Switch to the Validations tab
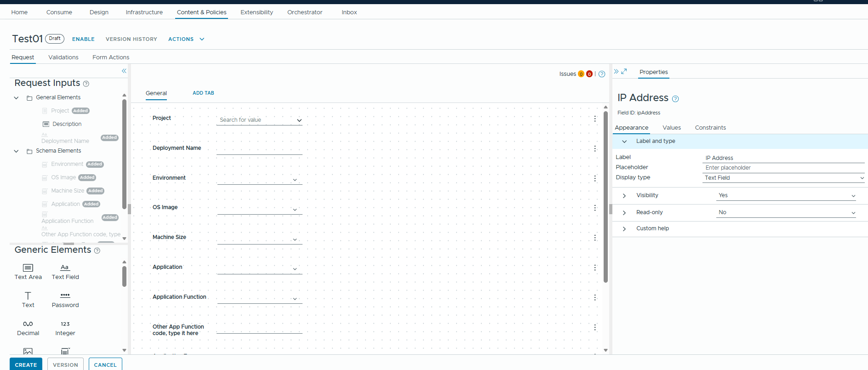Viewport: 868px width, 370px height. (x=63, y=57)
